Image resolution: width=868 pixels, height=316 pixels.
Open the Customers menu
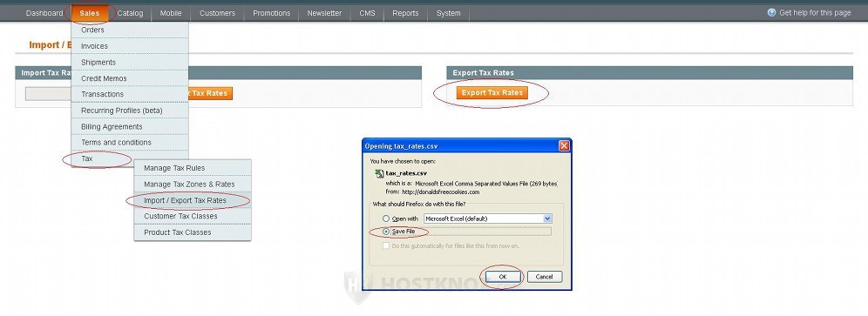[x=217, y=13]
